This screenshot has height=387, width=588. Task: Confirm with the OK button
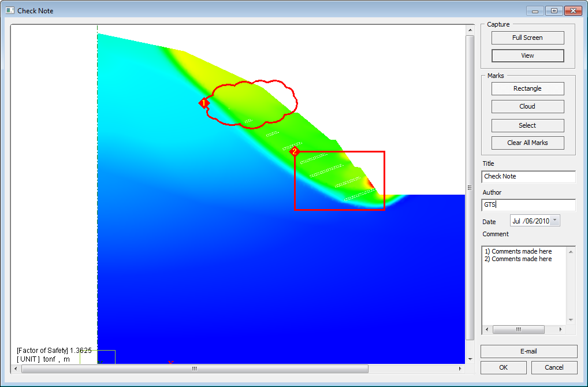point(503,367)
